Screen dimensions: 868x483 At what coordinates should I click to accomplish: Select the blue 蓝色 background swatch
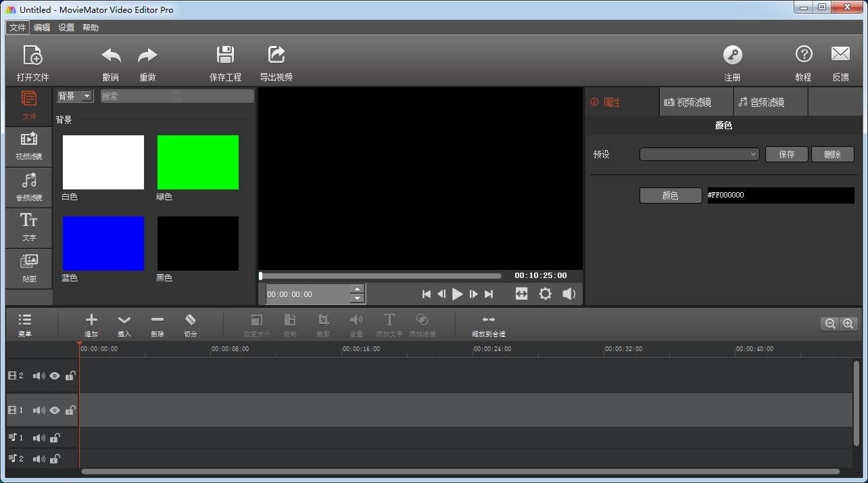(x=103, y=244)
